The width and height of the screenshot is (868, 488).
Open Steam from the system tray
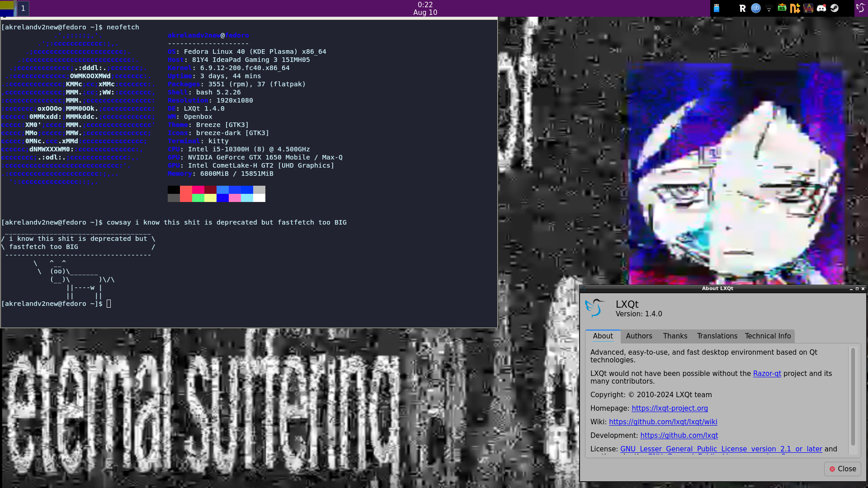[x=835, y=8]
